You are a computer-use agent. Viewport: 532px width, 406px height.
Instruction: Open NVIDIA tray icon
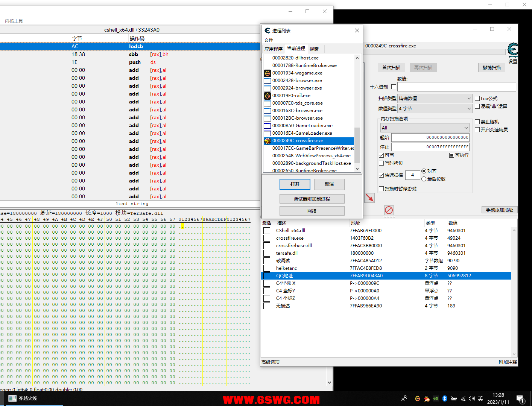[436, 398]
